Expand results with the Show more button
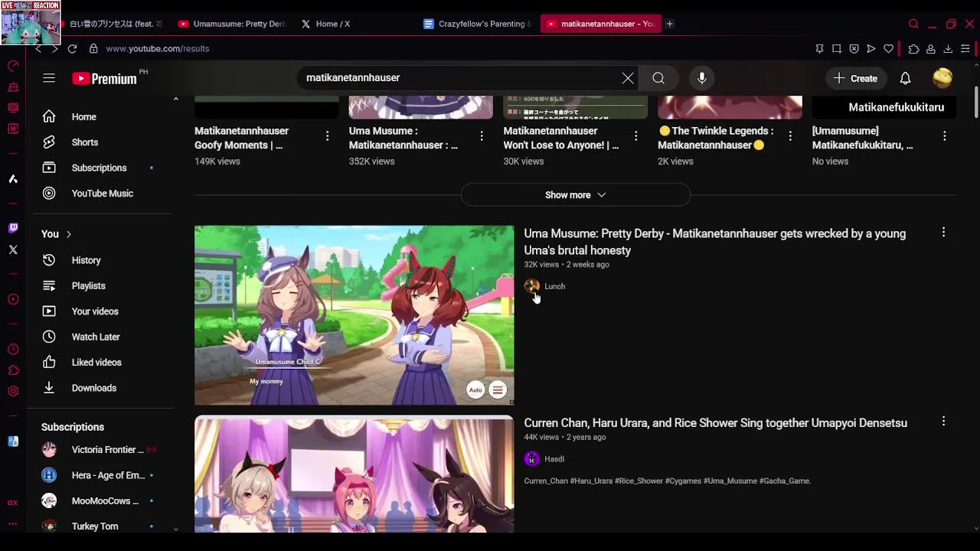 pyautogui.click(x=576, y=195)
